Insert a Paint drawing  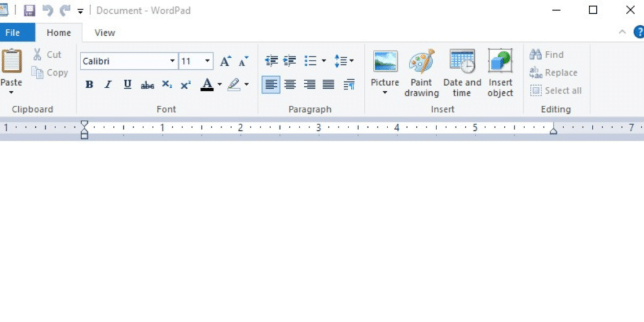(421, 74)
